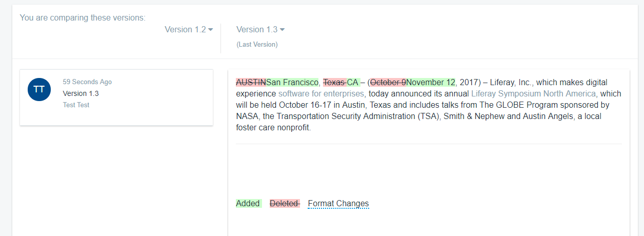644x236 pixels.
Task: Click the struck-through word Texas
Action: (x=335, y=83)
